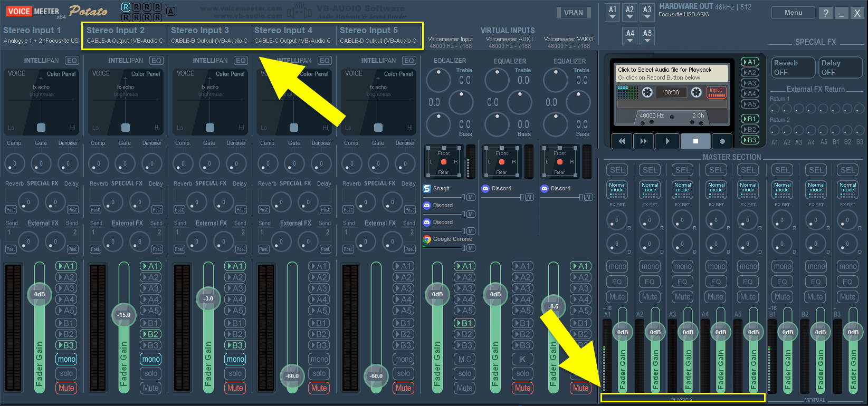The height and width of the screenshot is (406, 868).
Task: Enable A1 routing on Stereo Input 1
Action: (66, 266)
